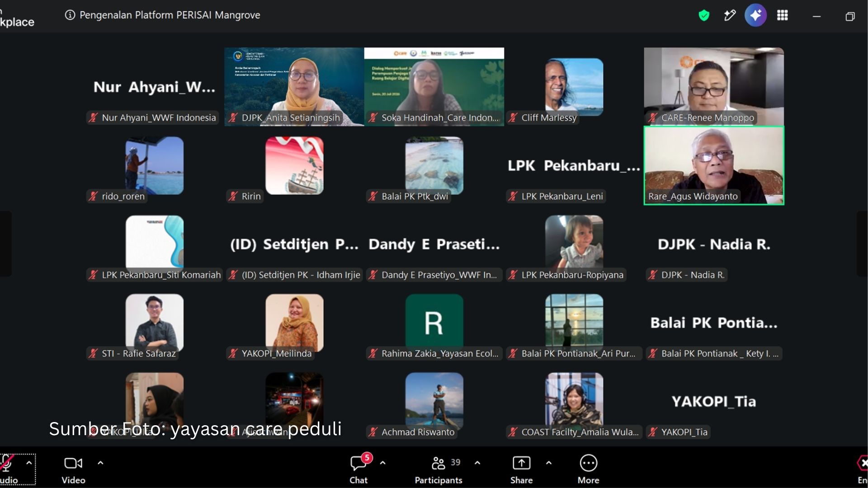The height and width of the screenshot is (488, 868).
Task: Click muted mic icon beside STI - Rafie Safaraz
Action: pyautogui.click(x=93, y=353)
